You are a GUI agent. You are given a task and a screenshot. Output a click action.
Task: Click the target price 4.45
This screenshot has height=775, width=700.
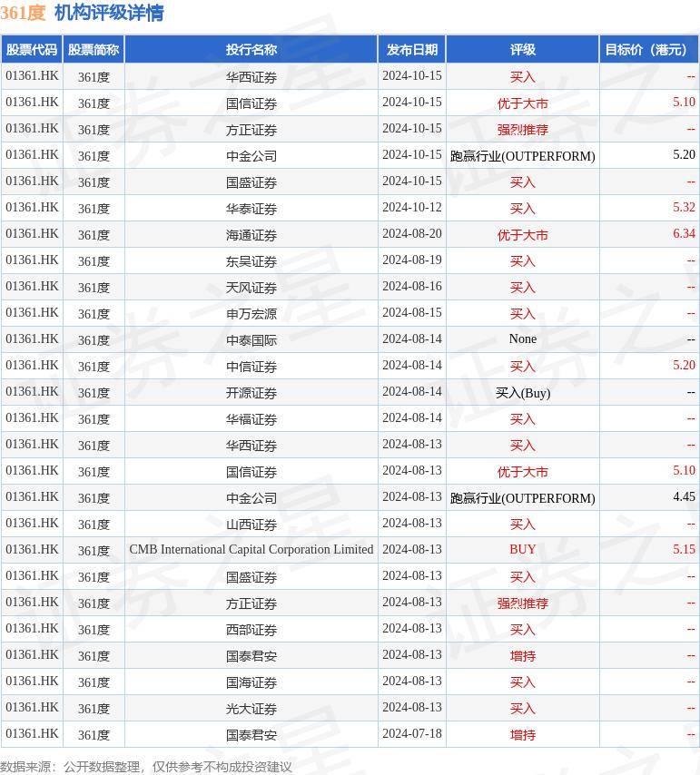coord(684,496)
